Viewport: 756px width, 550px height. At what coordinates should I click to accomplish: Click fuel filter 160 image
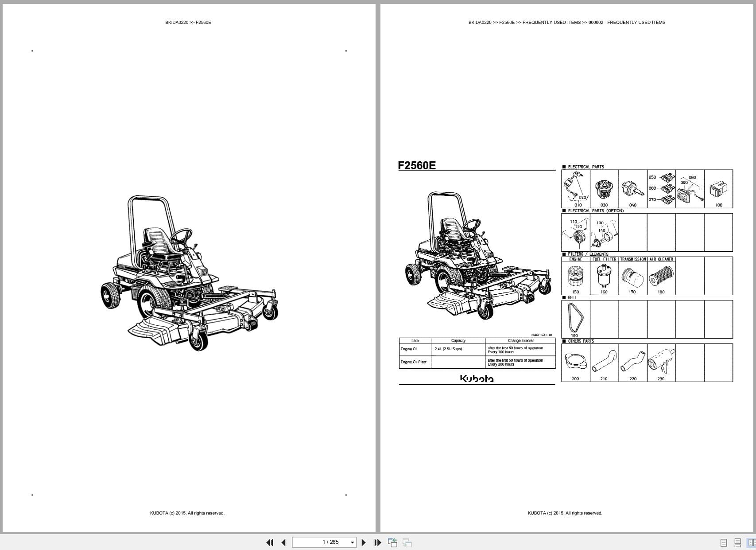click(603, 275)
